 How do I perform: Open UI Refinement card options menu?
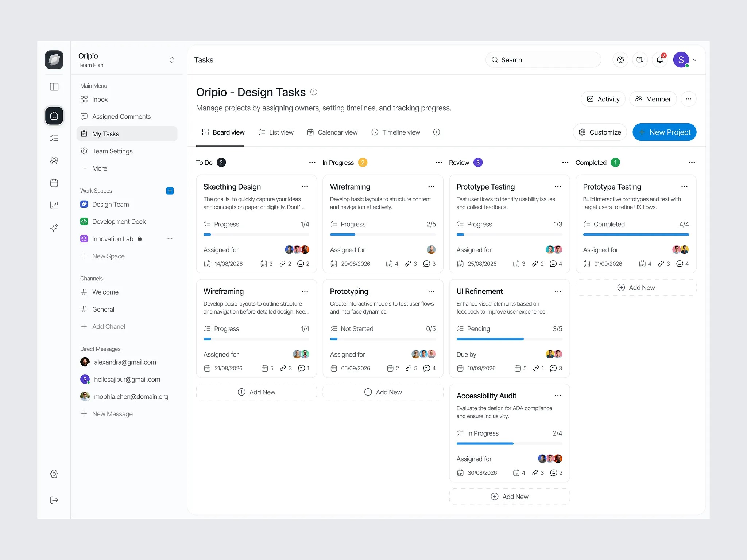[x=558, y=291]
